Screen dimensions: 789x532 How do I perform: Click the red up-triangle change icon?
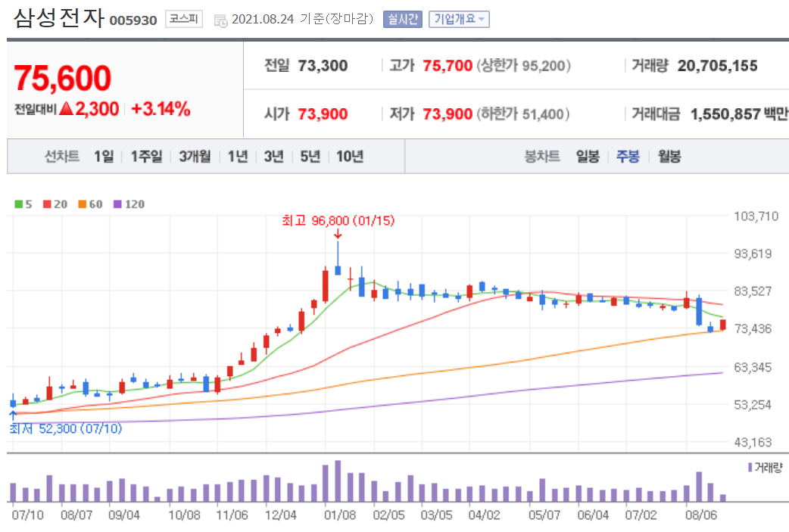pos(67,108)
